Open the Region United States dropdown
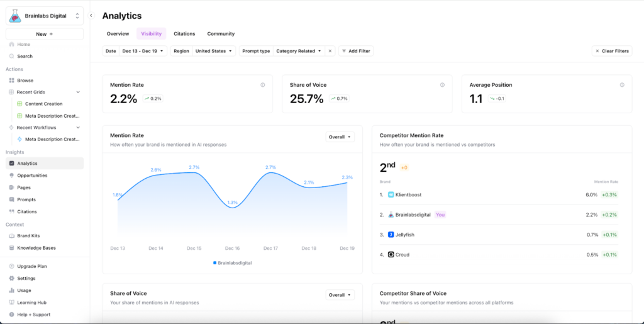 [x=213, y=51]
